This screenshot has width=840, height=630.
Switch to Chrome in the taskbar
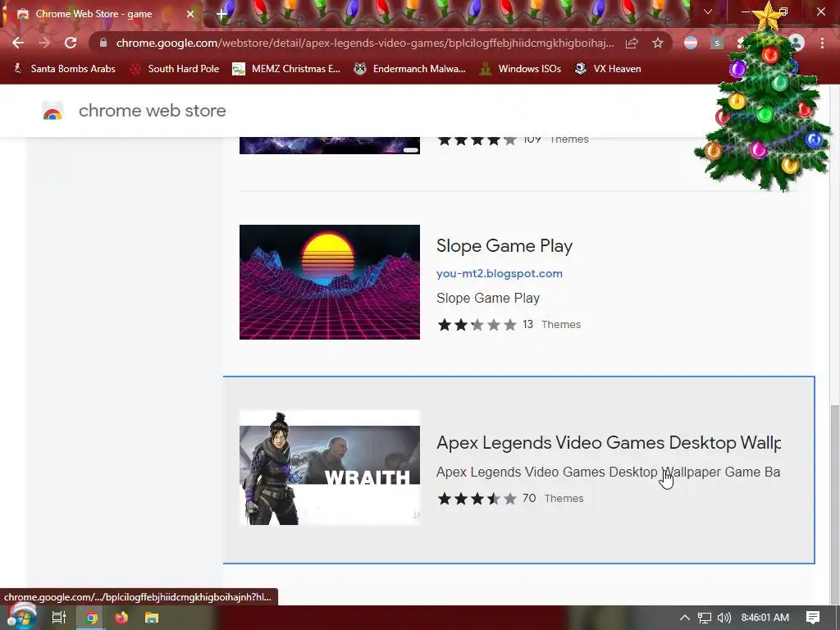91,618
